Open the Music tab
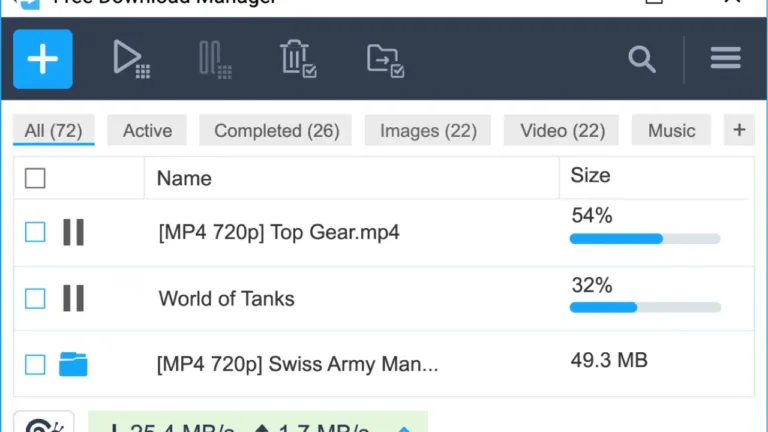The width and height of the screenshot is (768, 432). 671,130
